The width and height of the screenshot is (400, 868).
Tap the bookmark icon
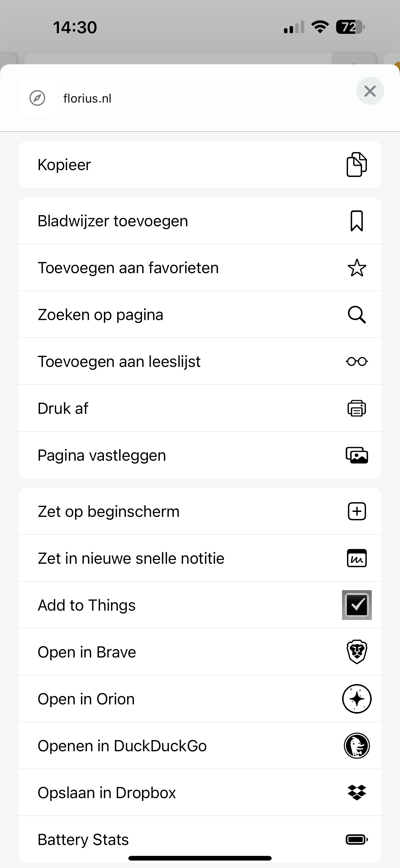pos(357,221)
